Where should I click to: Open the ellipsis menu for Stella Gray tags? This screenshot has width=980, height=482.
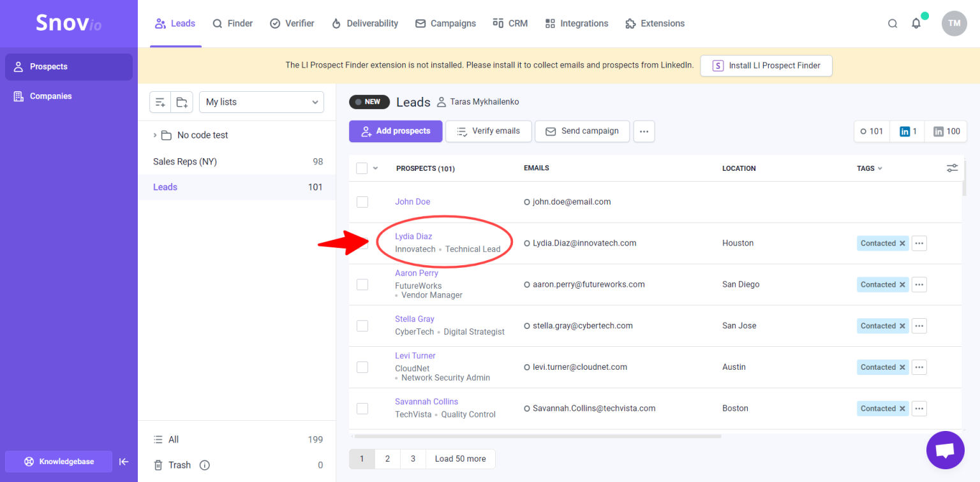click(x=919, y=326)
